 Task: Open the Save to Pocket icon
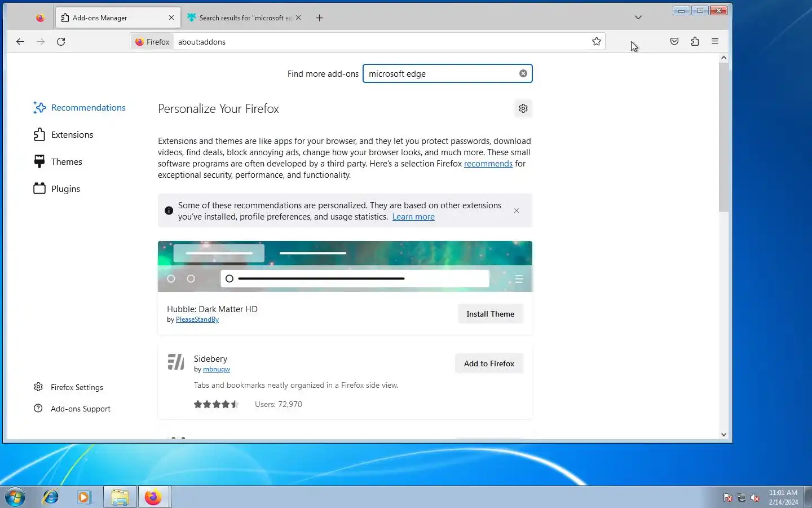coord(674,41)
